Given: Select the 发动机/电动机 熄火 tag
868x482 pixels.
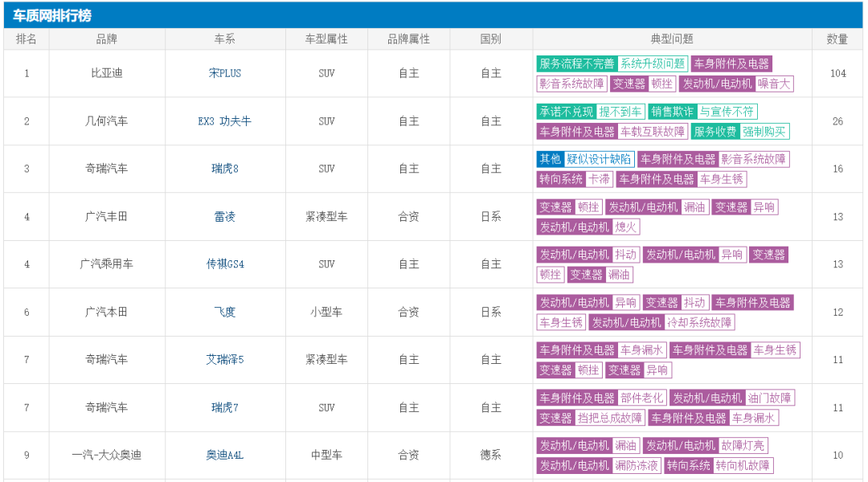Looking at the screenshot, I should (x=588, y=227).
